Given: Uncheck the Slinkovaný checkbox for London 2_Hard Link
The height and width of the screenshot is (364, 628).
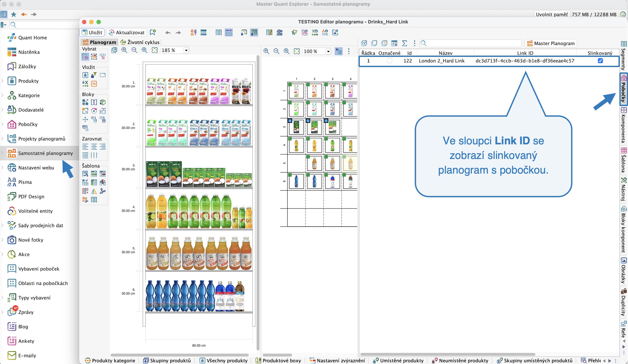Looking at the screenshot, I should tap(600, 61).
